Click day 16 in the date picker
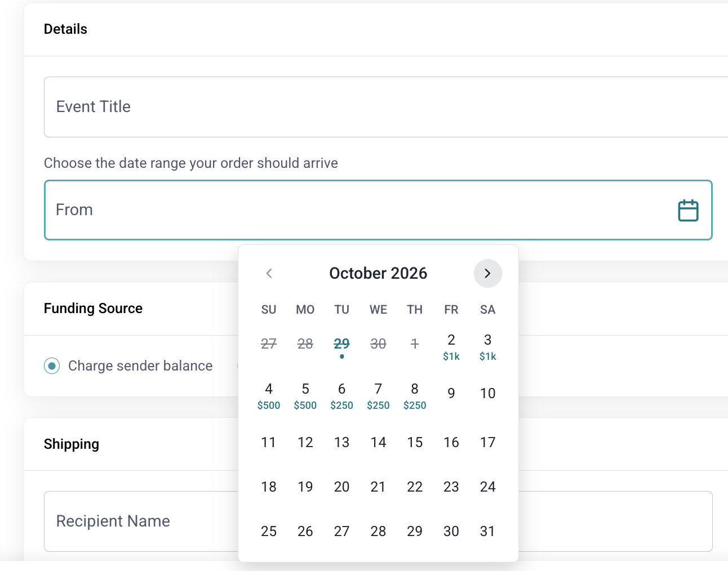The width and height of the screenshot is (728, 571). tap(451, 443)
